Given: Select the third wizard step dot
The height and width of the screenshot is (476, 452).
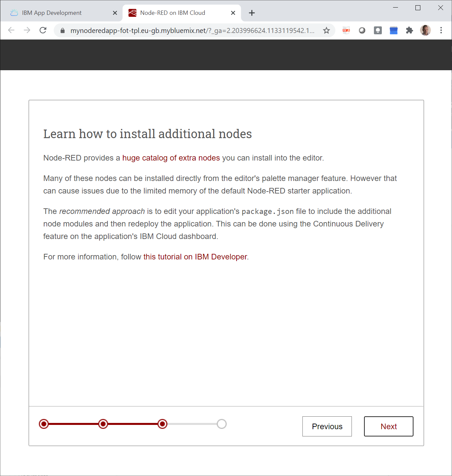Looking at the screenshot, I should pyautogui.click(x=162, y=424).
